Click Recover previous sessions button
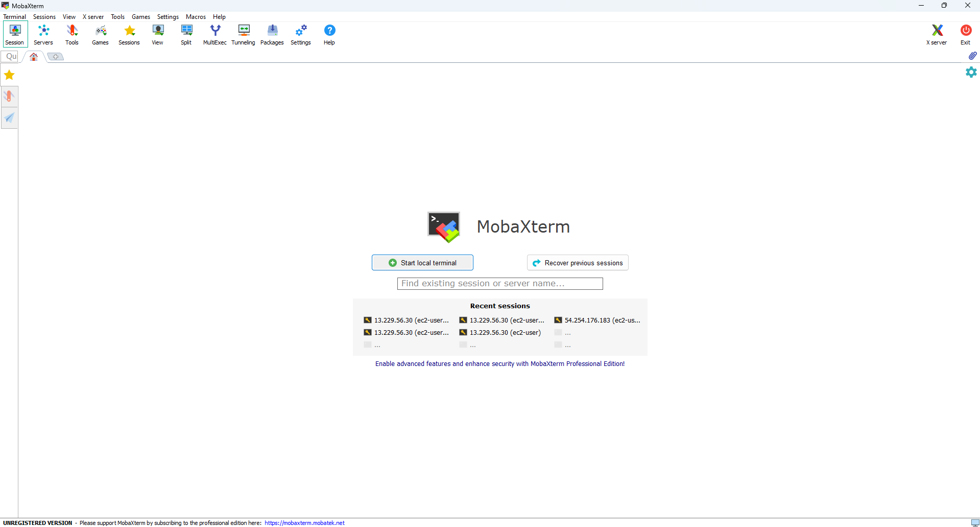The width and height of the screenshot is (980, 527). tap(578, 263)
